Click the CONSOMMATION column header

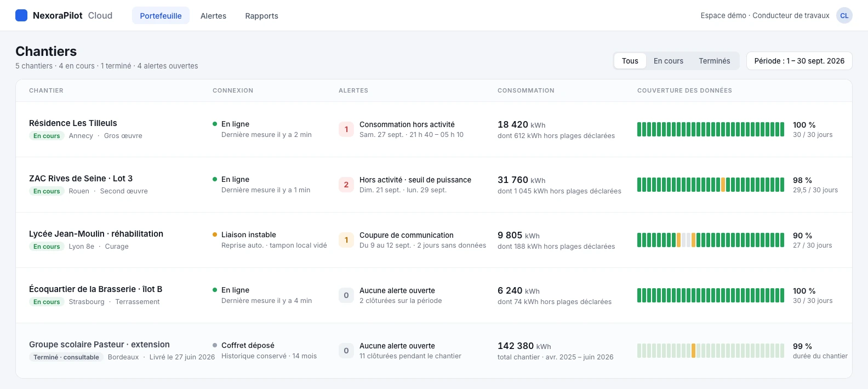pos(526,90)
